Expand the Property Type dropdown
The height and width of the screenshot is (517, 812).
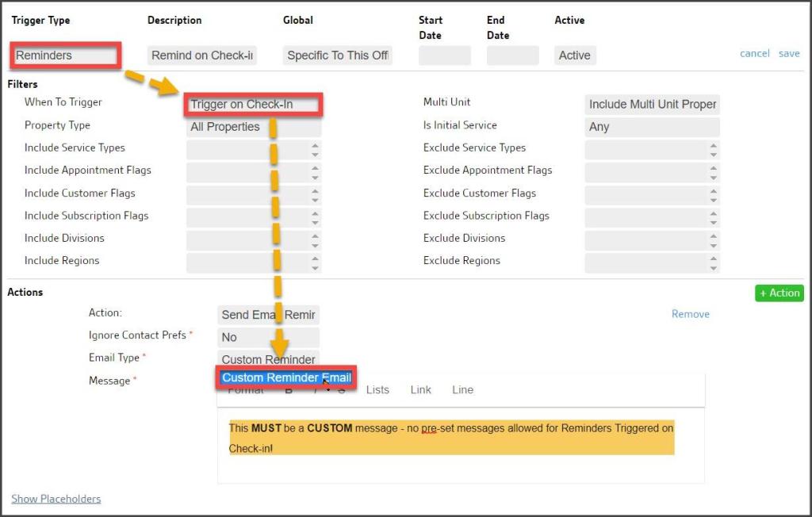[x=254, y=127]
